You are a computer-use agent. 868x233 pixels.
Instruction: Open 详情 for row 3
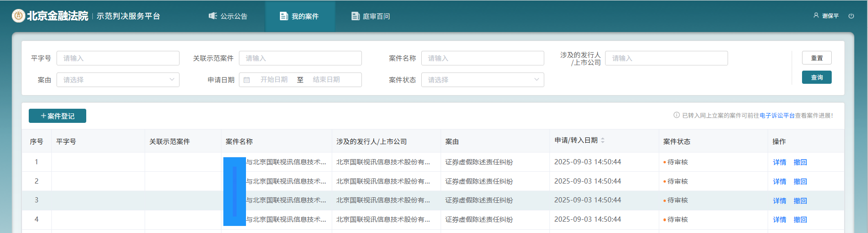click(779, 201)
